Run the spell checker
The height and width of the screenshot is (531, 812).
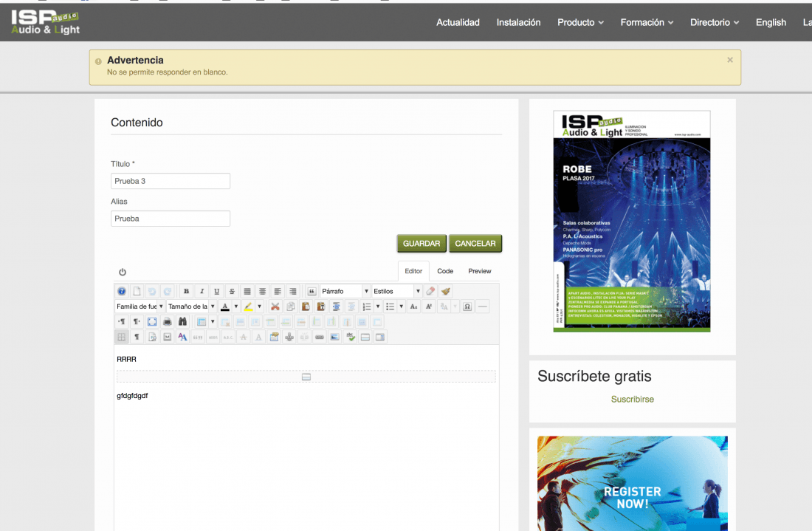click(x=350, y=337)
